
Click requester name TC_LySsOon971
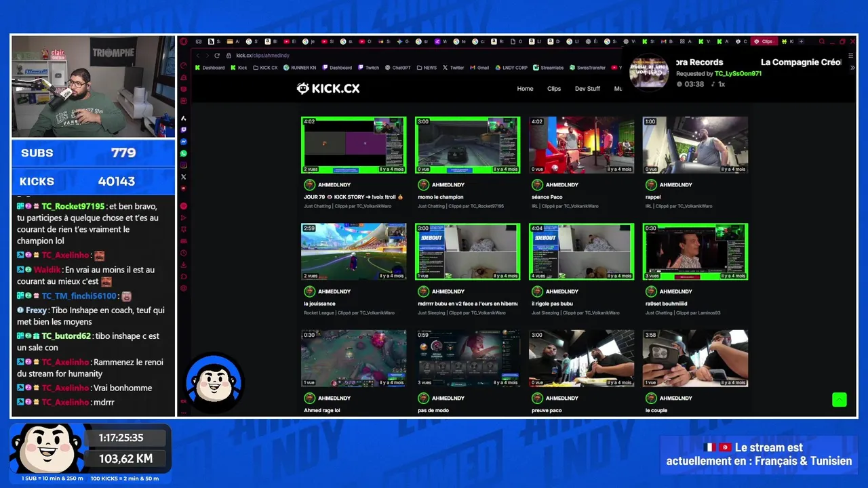[738, 73]
